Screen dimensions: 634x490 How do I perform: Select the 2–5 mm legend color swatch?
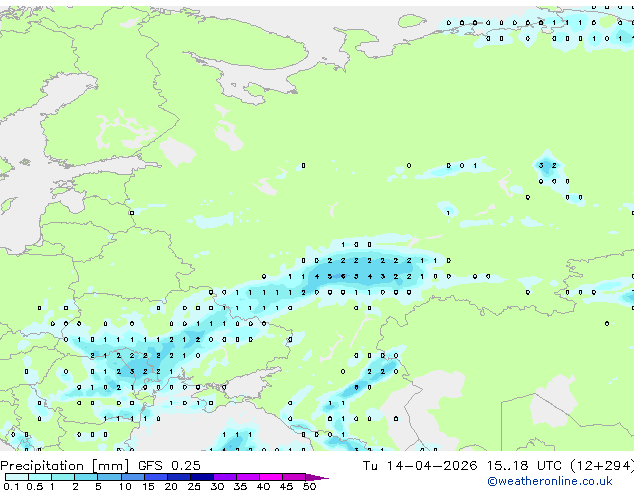pos(86,477)
